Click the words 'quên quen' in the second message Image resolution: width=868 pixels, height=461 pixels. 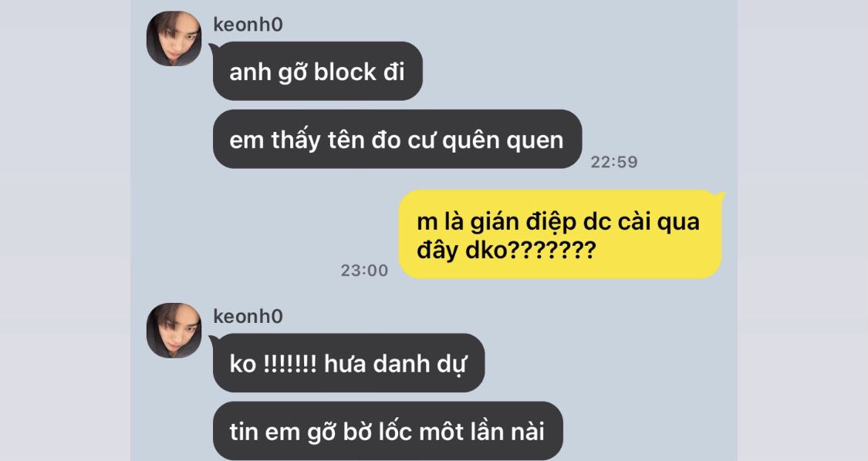click(502, 141)
